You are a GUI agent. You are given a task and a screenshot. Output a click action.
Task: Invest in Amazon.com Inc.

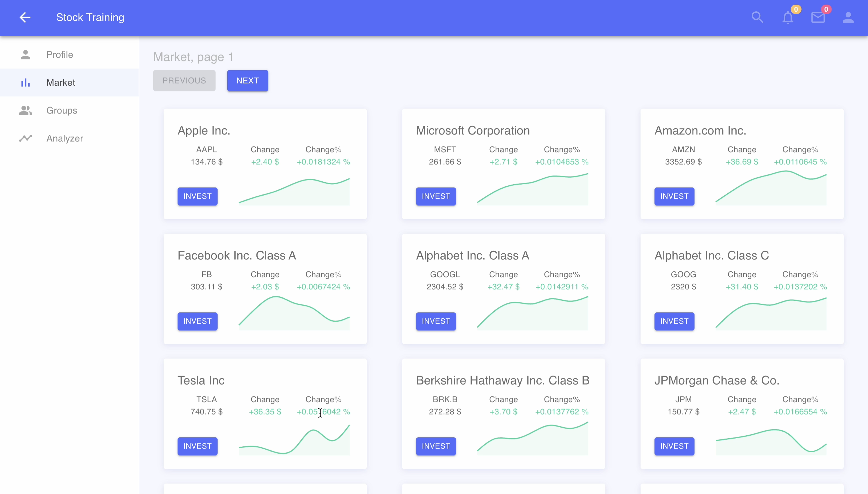point(674,196)
